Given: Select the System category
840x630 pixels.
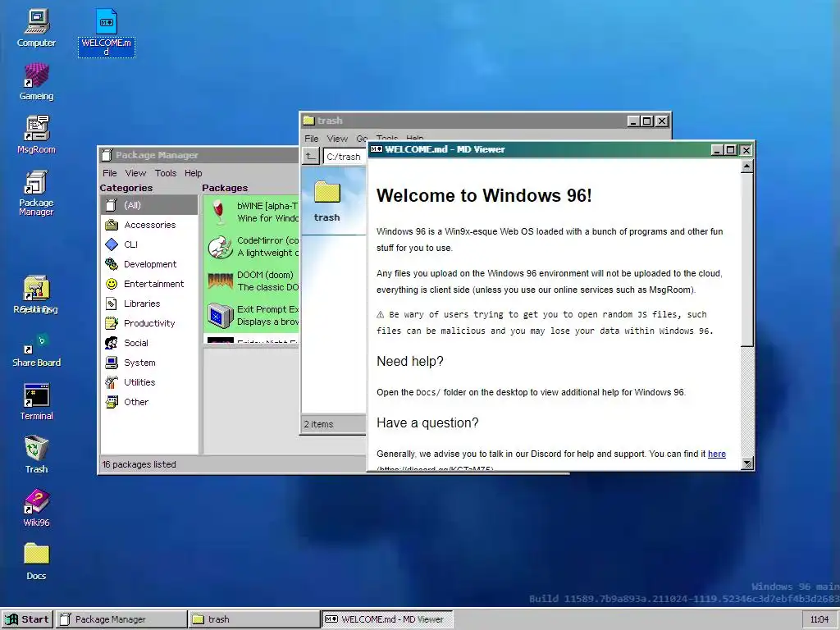Looking at the screenshot, I should click(149, 363).
